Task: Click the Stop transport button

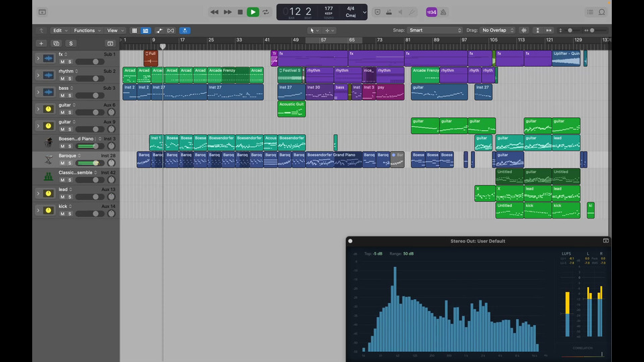Action: 240,12
